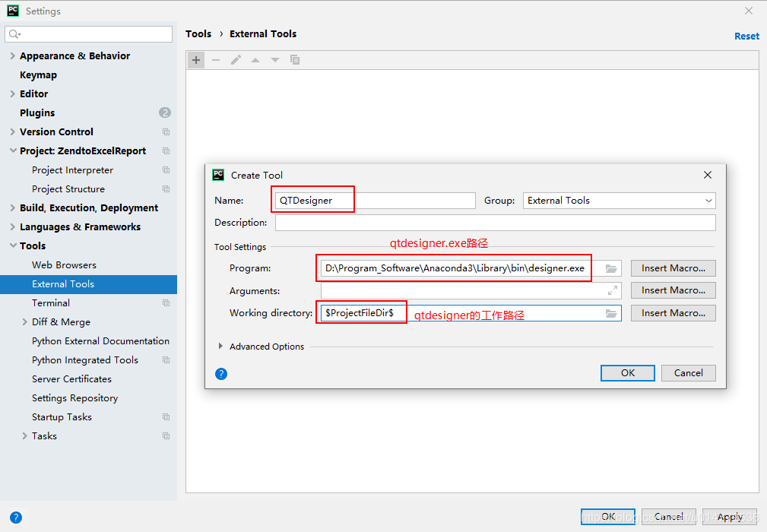Open Web Browsers settings page
The image size is (767, 532).
click(64, 265)
